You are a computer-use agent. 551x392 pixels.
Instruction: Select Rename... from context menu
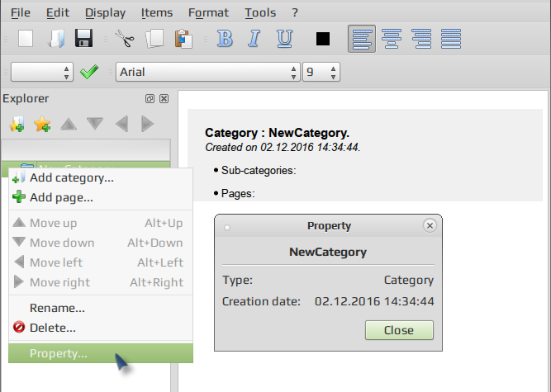pyautogui.click(x=101, y=308)
